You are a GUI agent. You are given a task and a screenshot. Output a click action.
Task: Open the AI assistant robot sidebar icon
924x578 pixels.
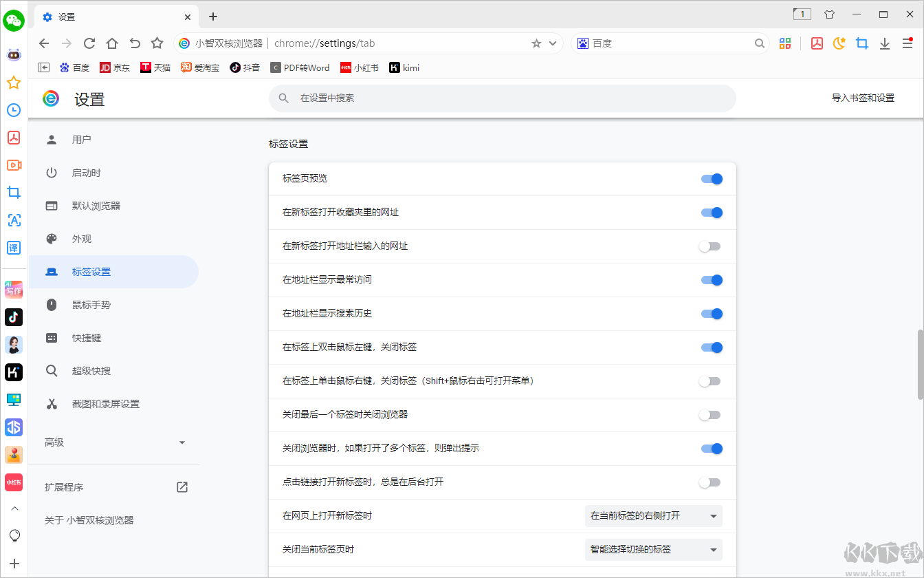[14, 55]
